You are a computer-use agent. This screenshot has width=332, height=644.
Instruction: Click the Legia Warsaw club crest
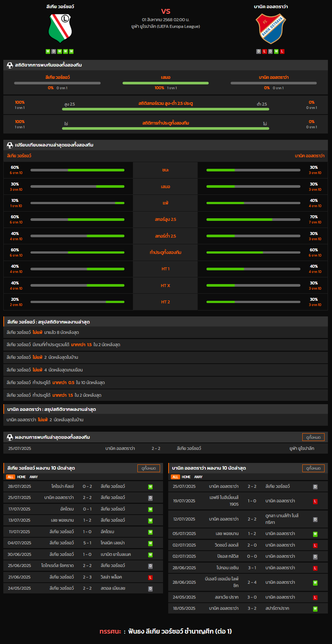[60, 28]
